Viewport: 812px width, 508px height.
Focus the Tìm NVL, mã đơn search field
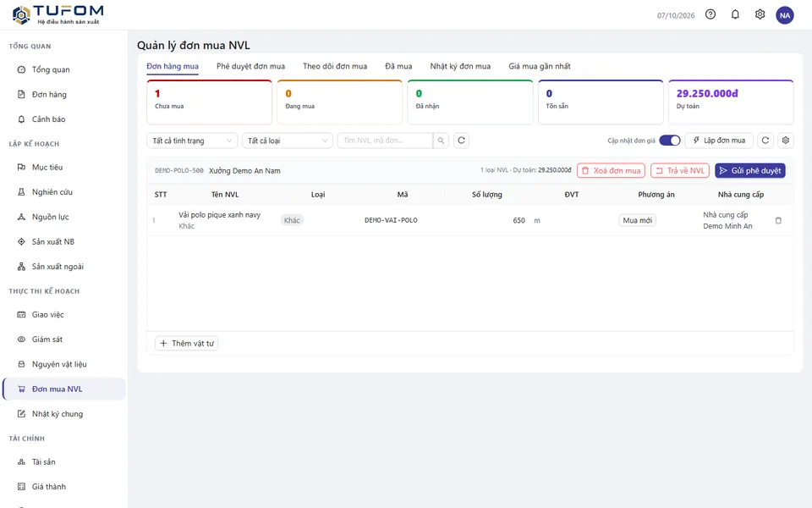coord(386,141)
